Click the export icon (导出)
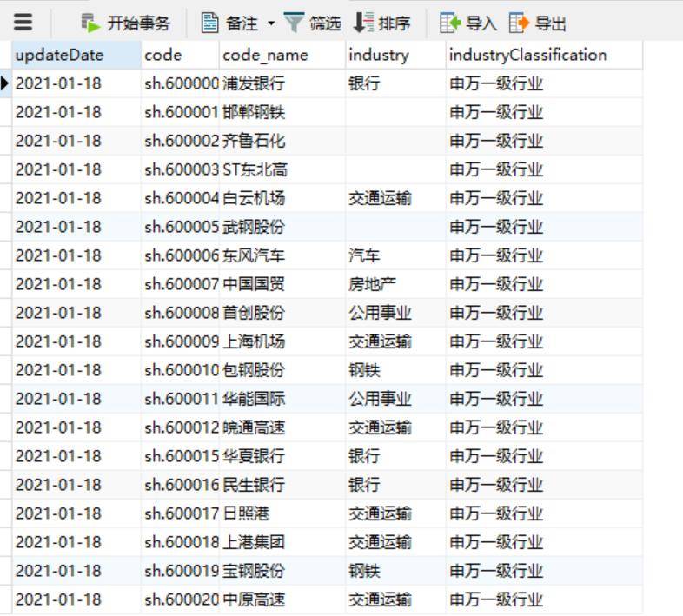The image size is (683, 616). (520, 23)
